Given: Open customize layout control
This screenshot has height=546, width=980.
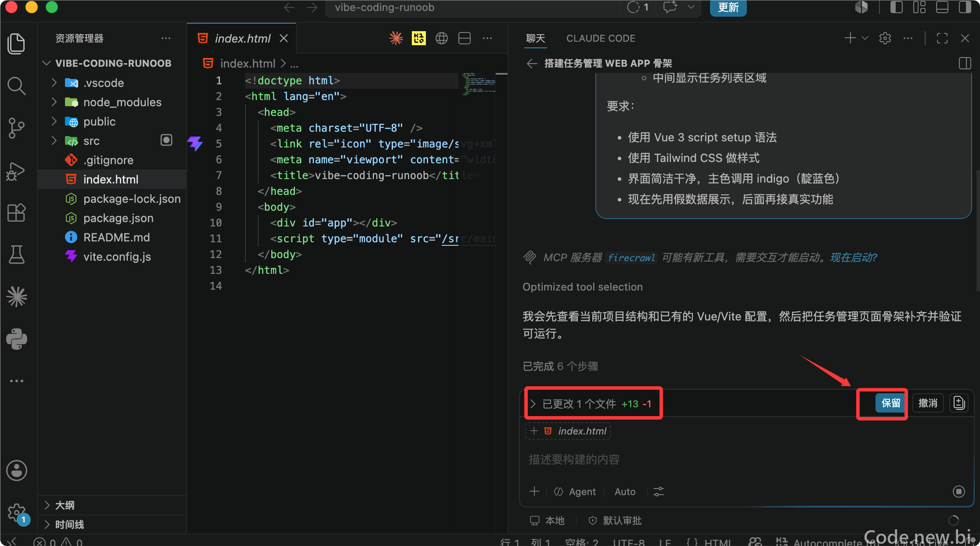Looking at the screenshot, I should pyautogui.click(x=919, y=7).
